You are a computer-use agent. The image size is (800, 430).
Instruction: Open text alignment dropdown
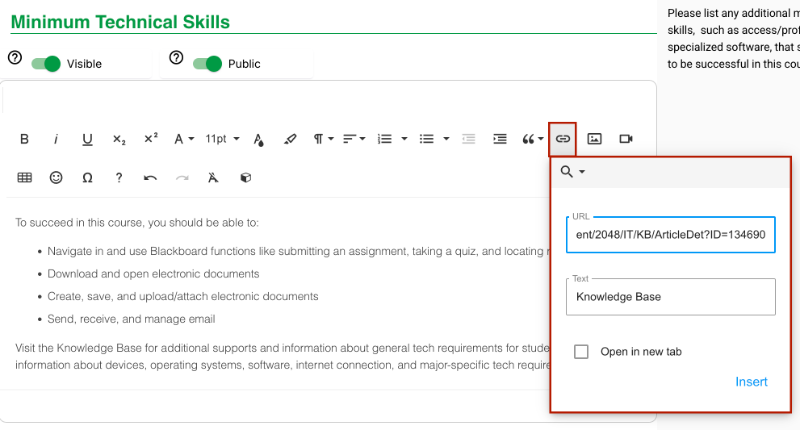(x=354, y=139)
